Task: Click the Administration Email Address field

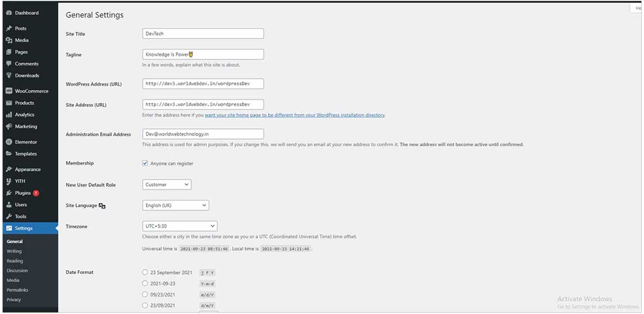Action: coord(203,134)
